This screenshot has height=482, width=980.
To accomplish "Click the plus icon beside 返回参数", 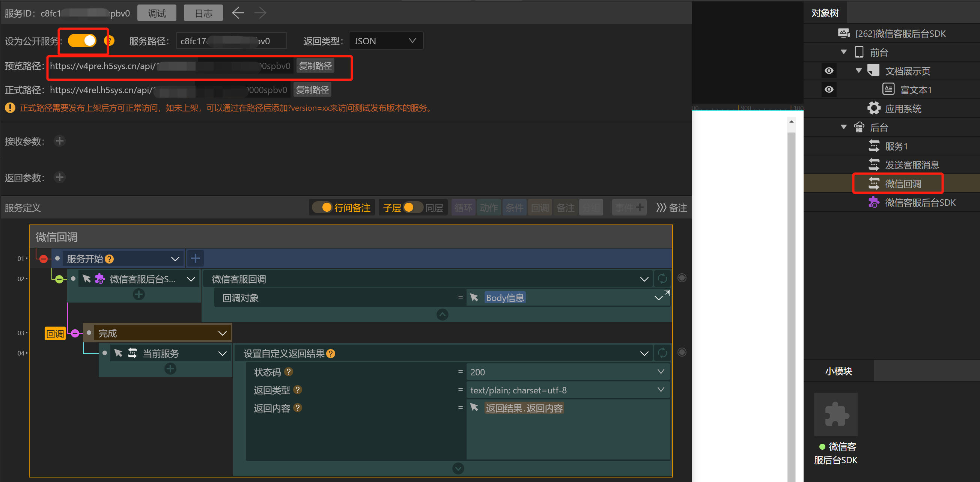I will pos(59,177).
